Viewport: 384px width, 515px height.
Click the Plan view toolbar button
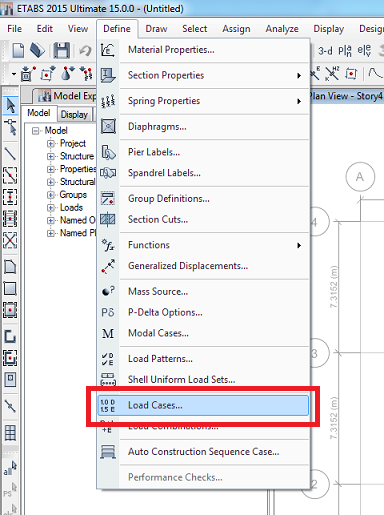pyautogui.click(x=345, y=51)
